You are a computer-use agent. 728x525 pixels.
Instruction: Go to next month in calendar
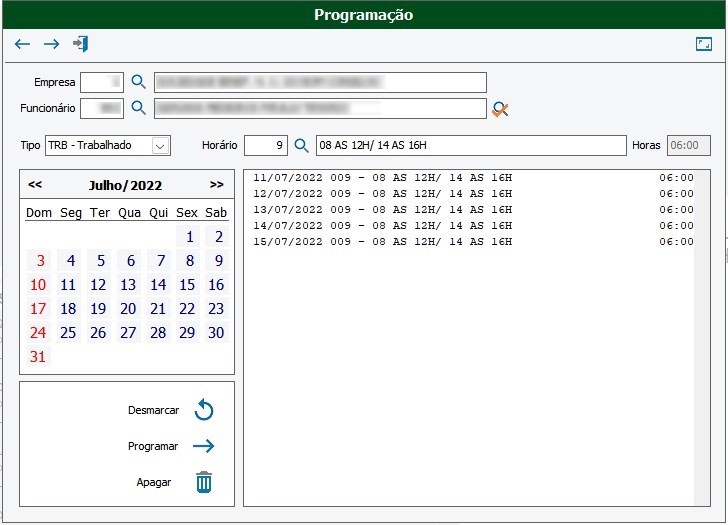[x=216, y=185]
